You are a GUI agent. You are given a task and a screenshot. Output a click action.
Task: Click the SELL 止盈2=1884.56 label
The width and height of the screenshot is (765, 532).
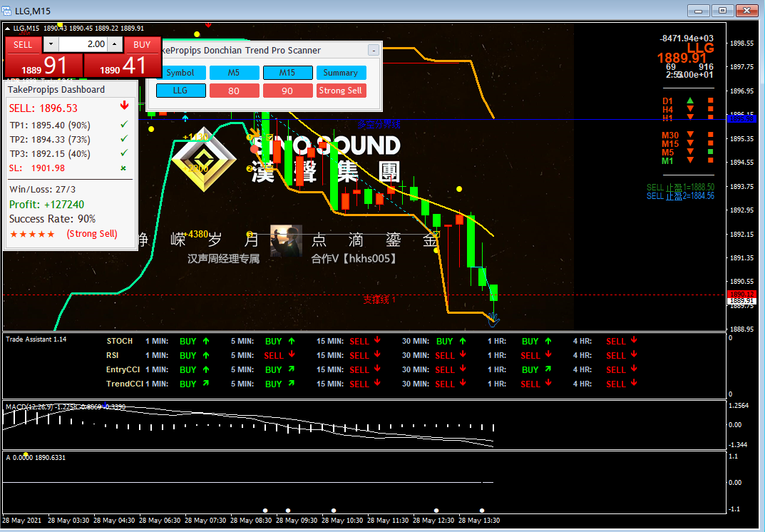click(681, 195)
